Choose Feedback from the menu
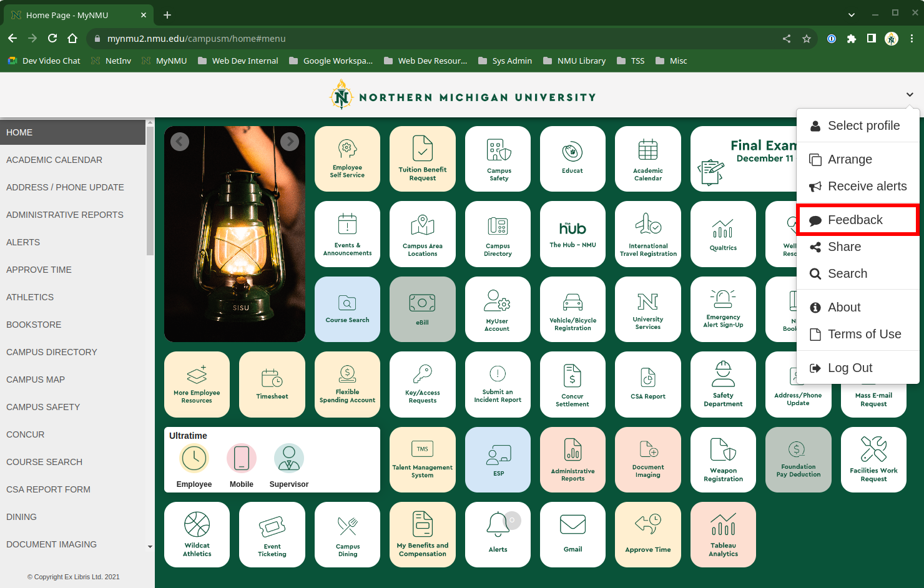 click(857, 220)
